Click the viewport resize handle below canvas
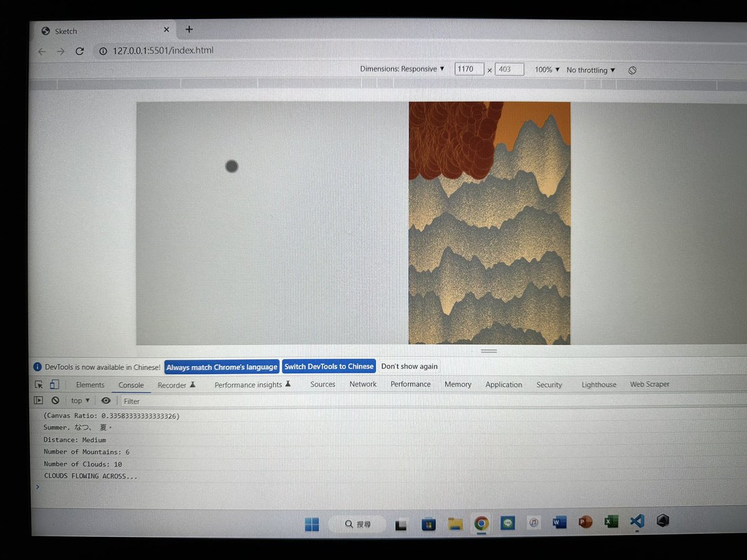The image size is (747, 560). (x=489, y=351)
